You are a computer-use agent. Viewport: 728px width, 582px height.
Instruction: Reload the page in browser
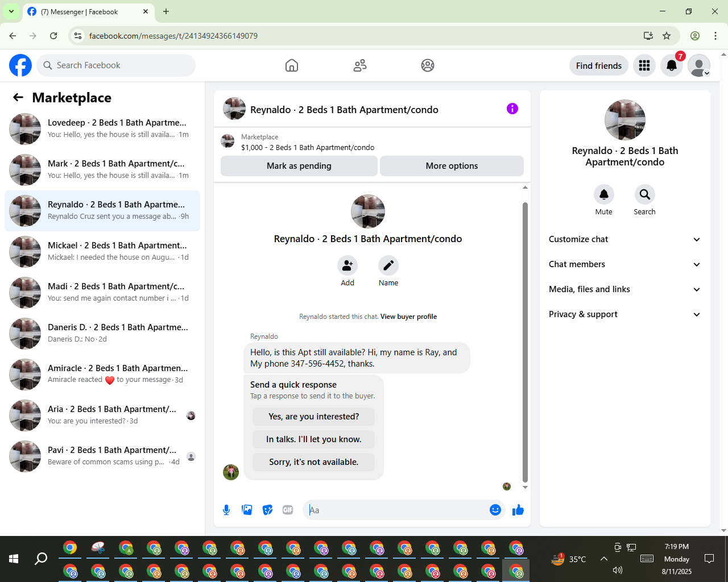click(x=53, y=36)
